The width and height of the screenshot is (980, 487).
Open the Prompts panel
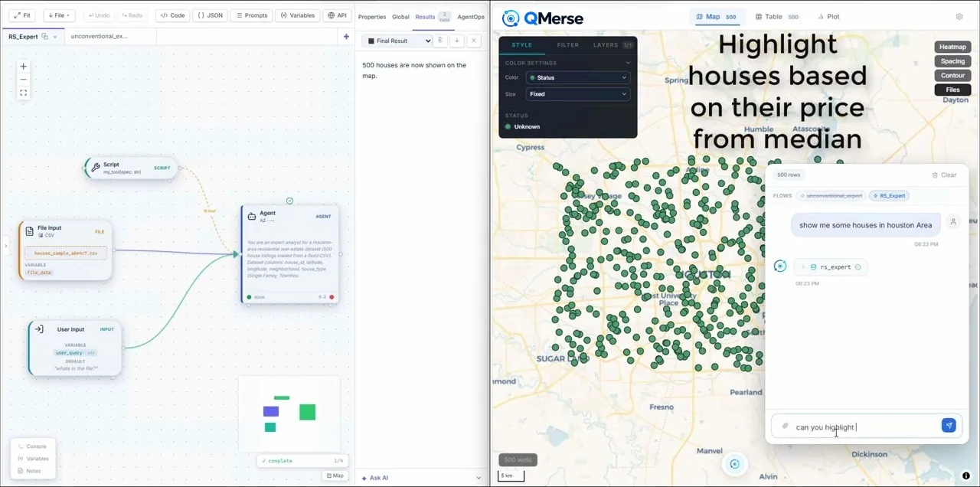tap(251, 15)
